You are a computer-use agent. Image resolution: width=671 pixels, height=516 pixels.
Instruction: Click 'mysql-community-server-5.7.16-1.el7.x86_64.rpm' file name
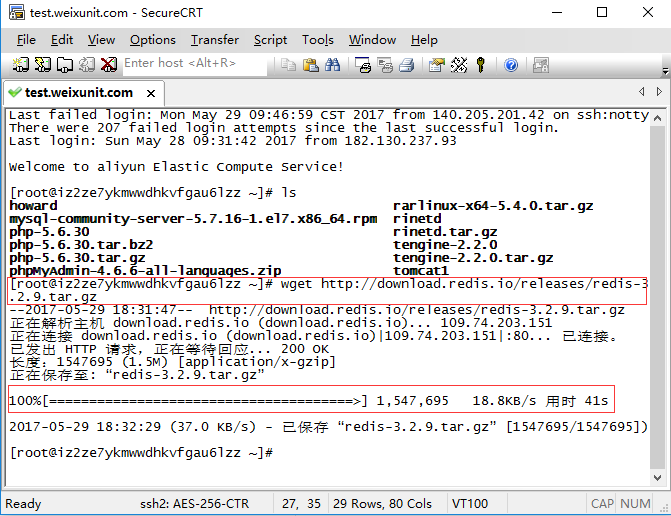pyautogui.click(x=193, y=219)
